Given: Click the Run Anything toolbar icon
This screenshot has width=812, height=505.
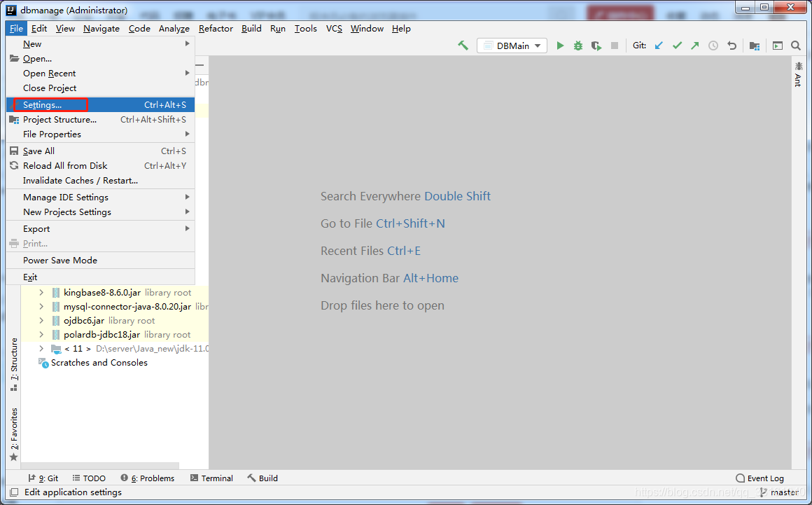Looking at the screenshot, I should pos(777,46).
